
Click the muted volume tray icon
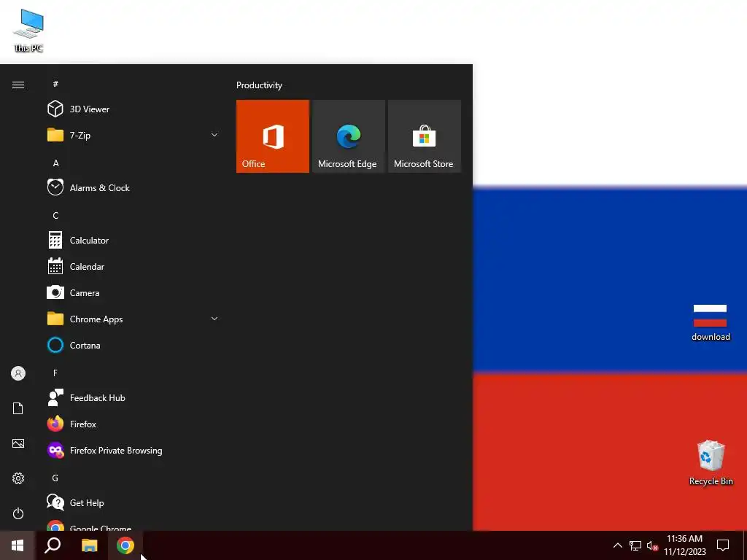click(652, 545)
